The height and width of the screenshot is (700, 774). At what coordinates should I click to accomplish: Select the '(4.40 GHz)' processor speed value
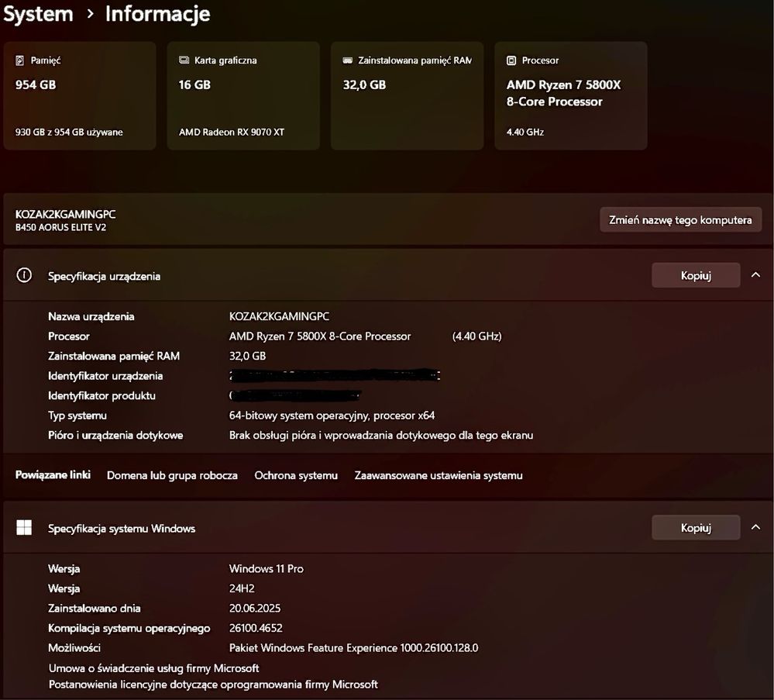(476, 336)
